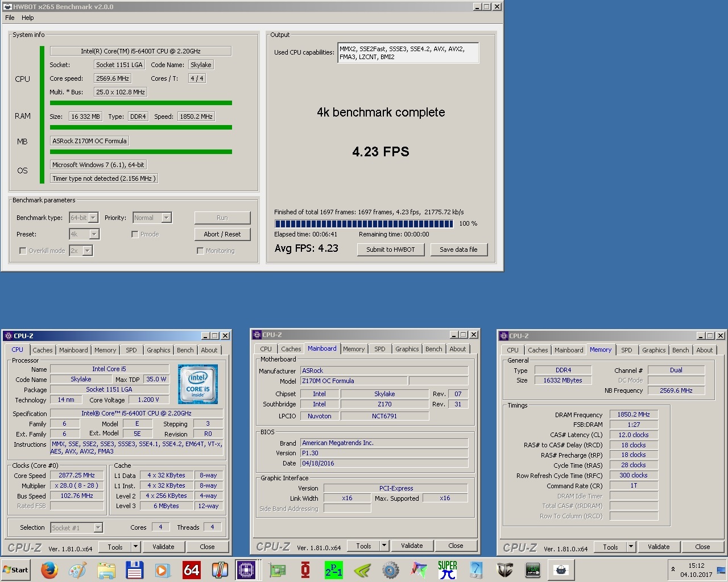The height and width of the screenshot is (582, 728).
Task: Open SPD tab in Motherboard CPU-Z window
Action: click(x=380, y=349)
